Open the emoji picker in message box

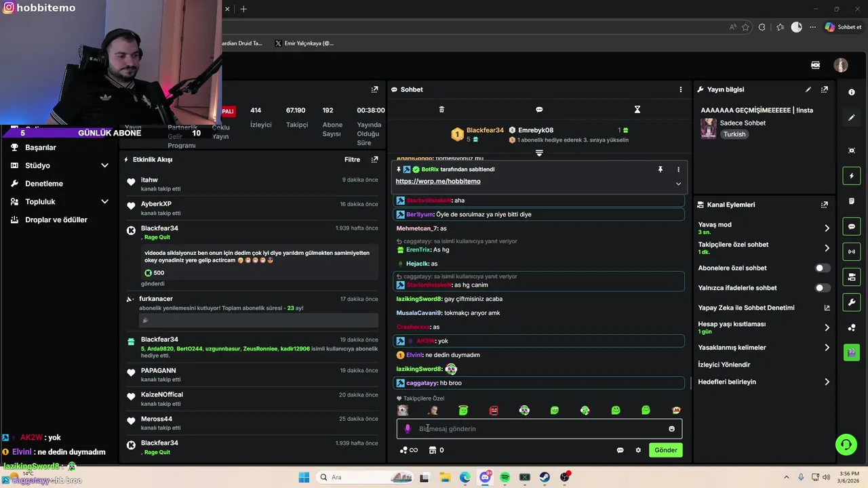tap(672, 429)
